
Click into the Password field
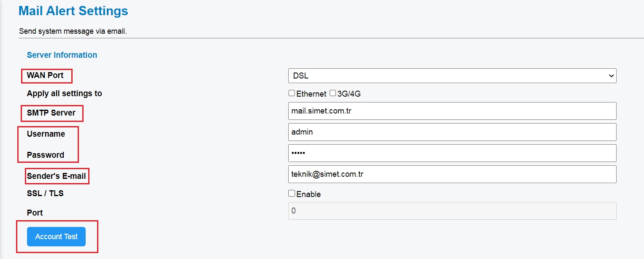(452, 153)
